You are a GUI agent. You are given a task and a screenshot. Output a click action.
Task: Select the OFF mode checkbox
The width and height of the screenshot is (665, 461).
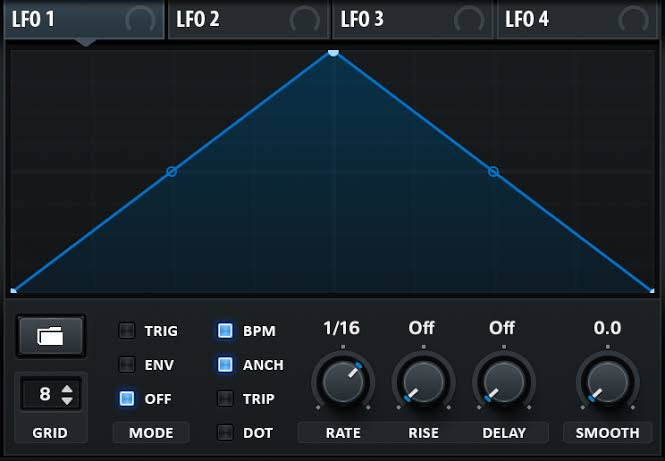click(x=127, y=398)
